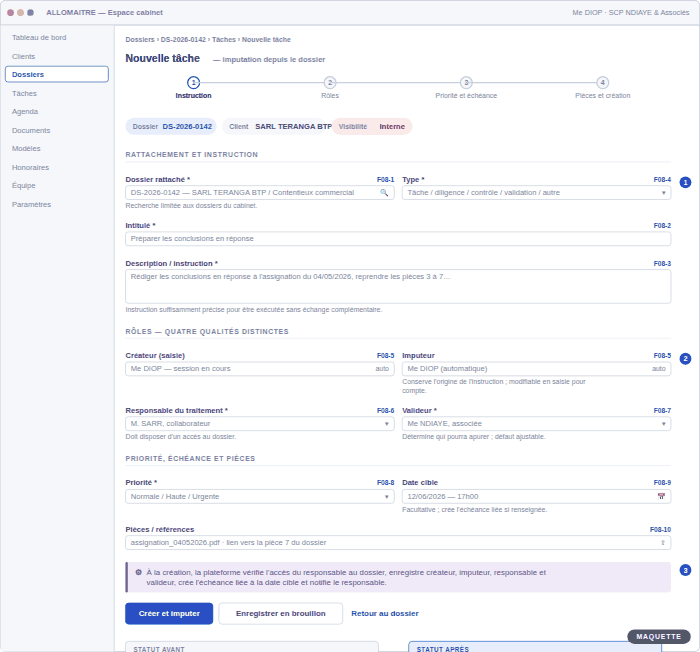Go to step 3 Priorité et échéance circle
This screenshot has height=652, width=700.
pyautogui.click(x=466, y=83)
